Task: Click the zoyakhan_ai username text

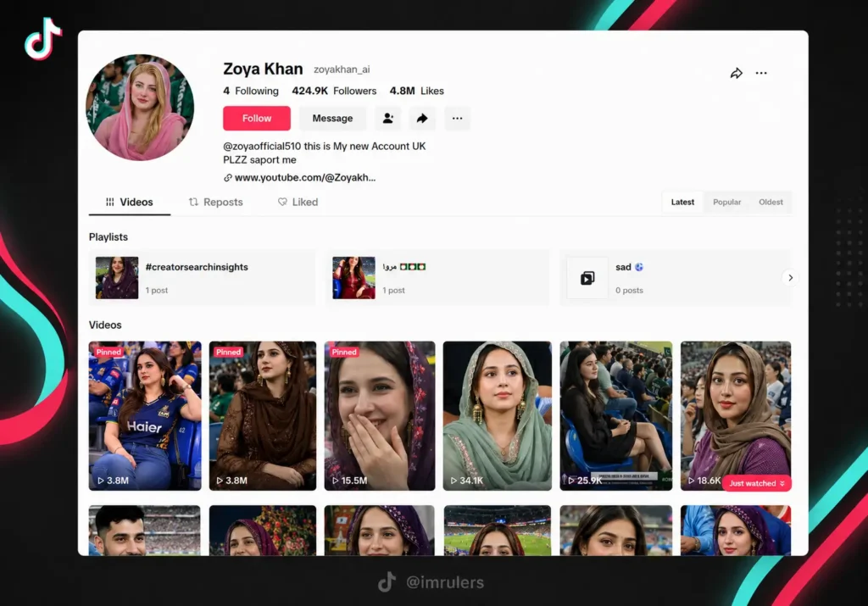Action: 342,69
